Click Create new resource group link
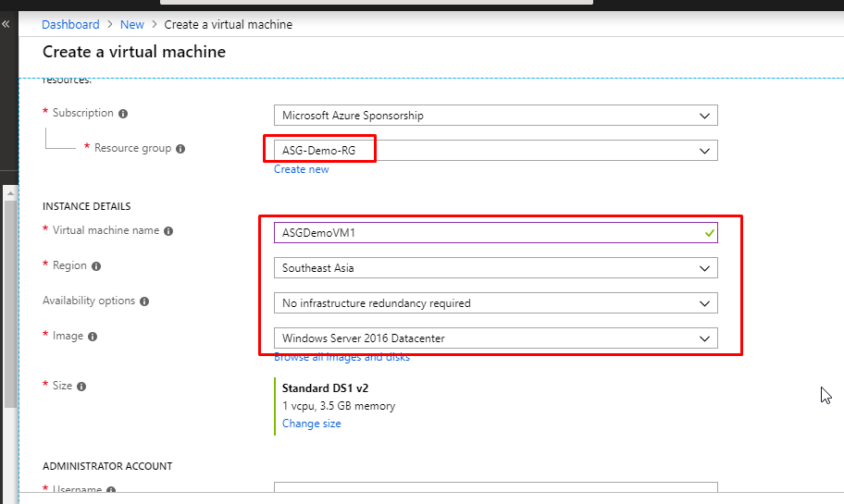 pos(301,169)
